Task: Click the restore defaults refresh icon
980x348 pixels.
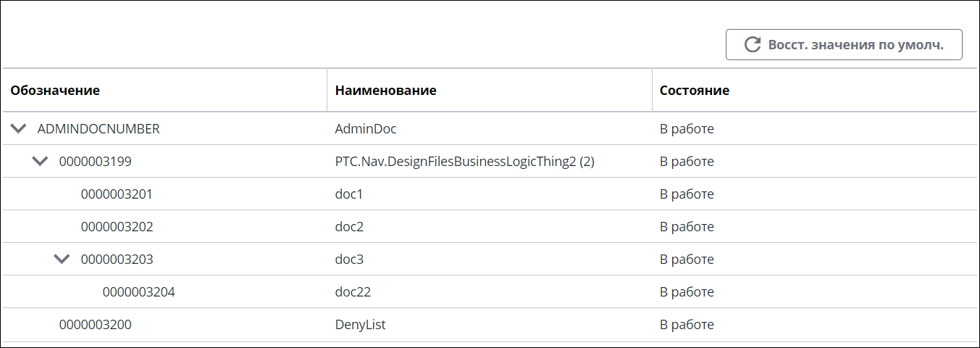Action: [x=753, y=45]
